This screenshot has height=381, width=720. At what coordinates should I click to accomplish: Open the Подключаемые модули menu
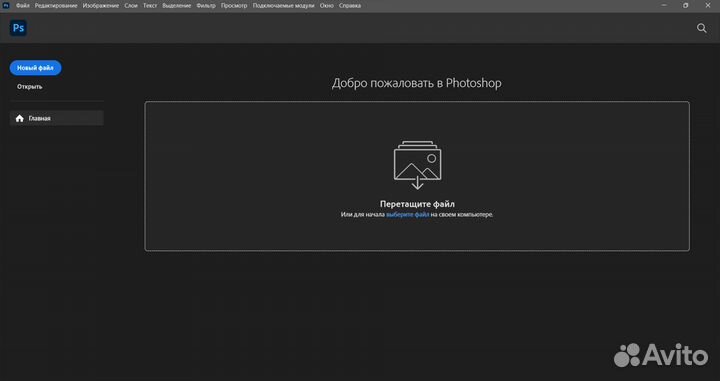[283, 6]
